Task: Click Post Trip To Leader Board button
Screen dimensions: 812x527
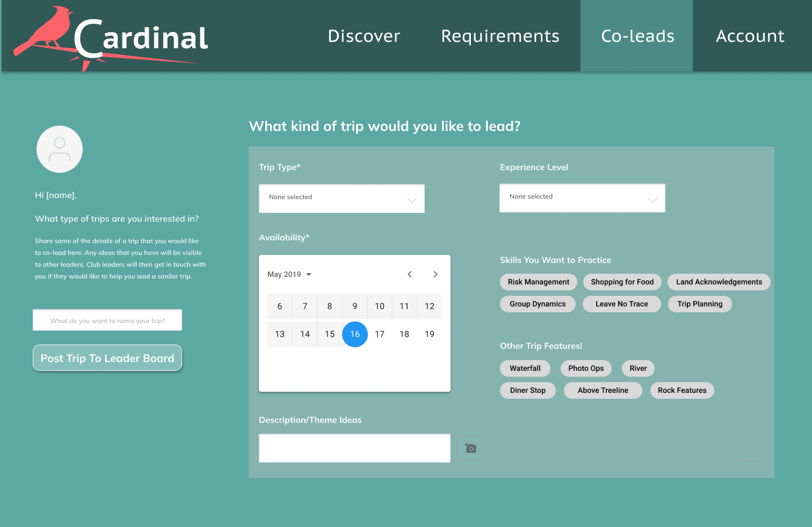Action: 107,358
